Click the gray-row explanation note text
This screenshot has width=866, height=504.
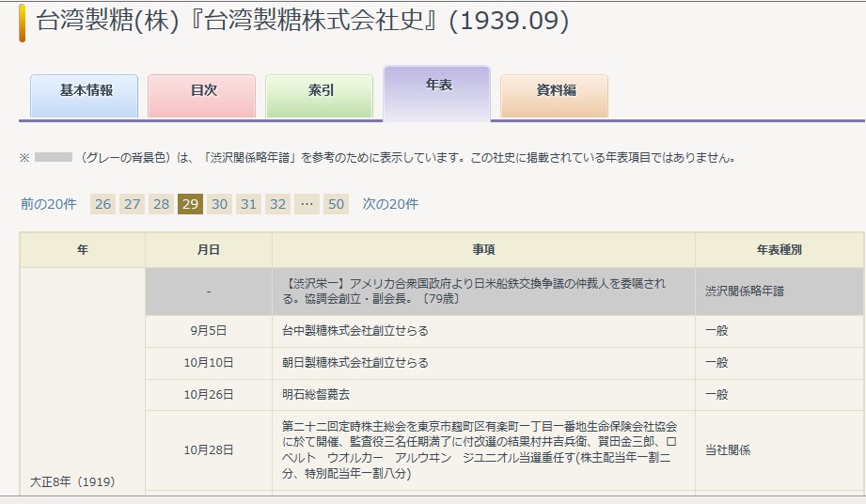click(409, 158)
